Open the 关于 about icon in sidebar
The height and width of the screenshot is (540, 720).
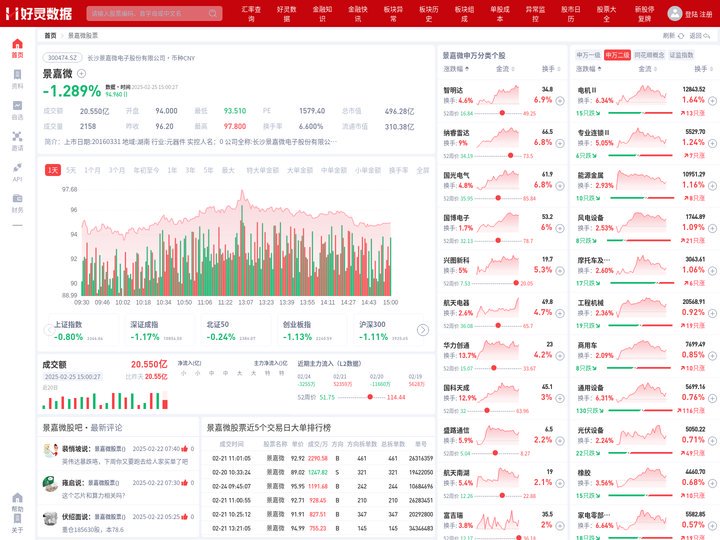tap(17, 519)
